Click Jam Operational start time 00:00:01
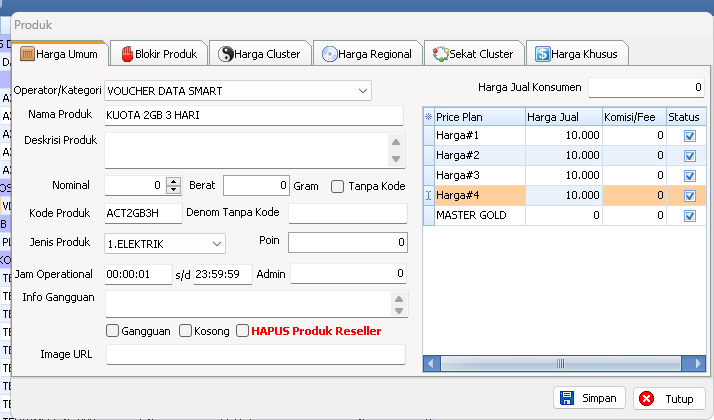Screen dimensions: 714x420 (138, 274)
